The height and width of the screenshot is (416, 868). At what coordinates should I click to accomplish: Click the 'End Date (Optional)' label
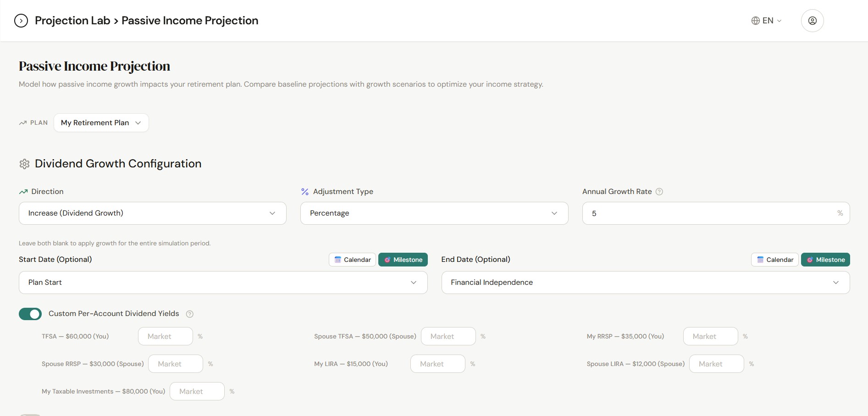pos(476,260)
